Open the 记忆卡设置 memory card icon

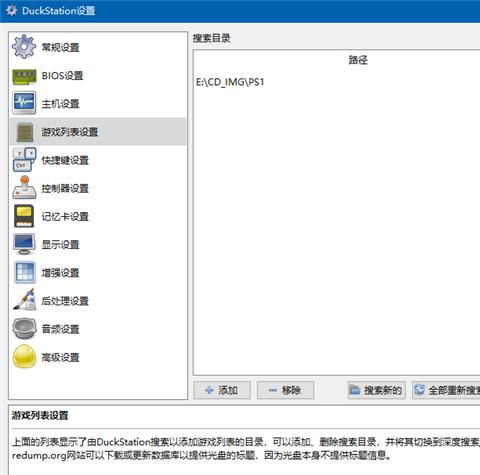click(x=24, y=216)
